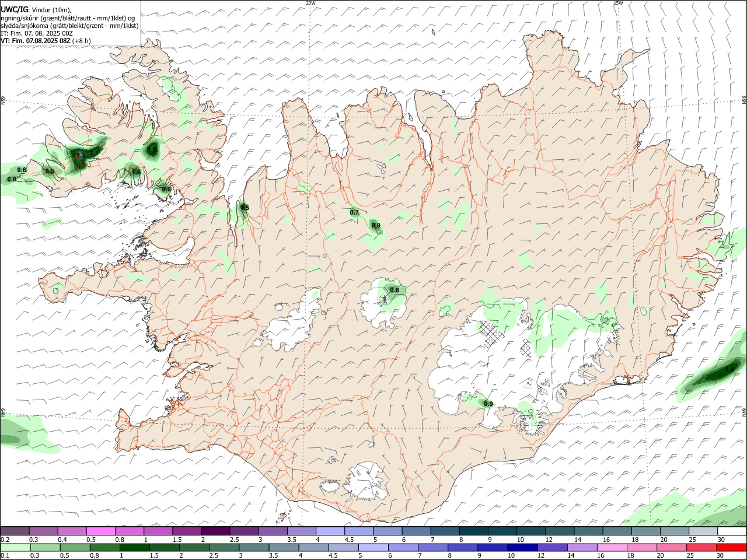Click the 0.6 value on the central glacier
747x560 pixels.
click(395, 290)
